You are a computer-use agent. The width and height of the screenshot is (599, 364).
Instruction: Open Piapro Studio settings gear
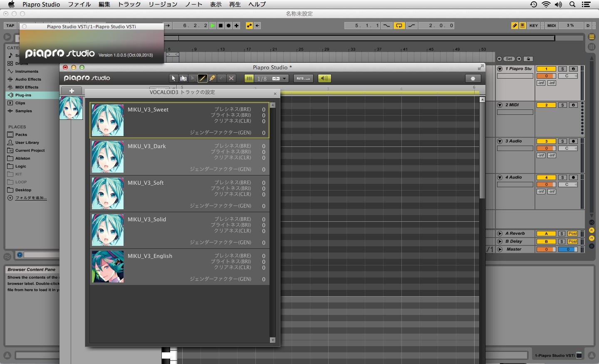(473, 78)
